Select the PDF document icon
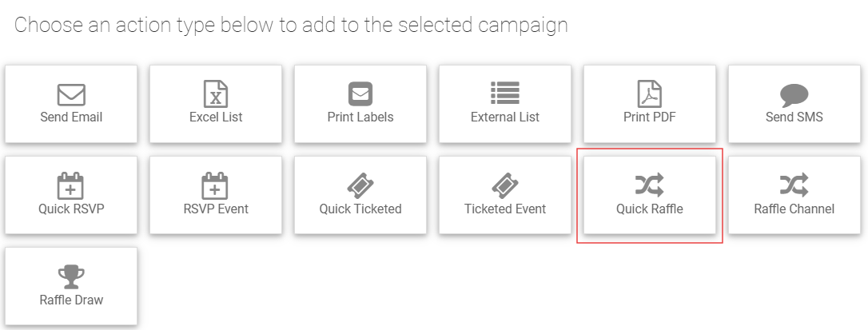 (x=649, y=93)
